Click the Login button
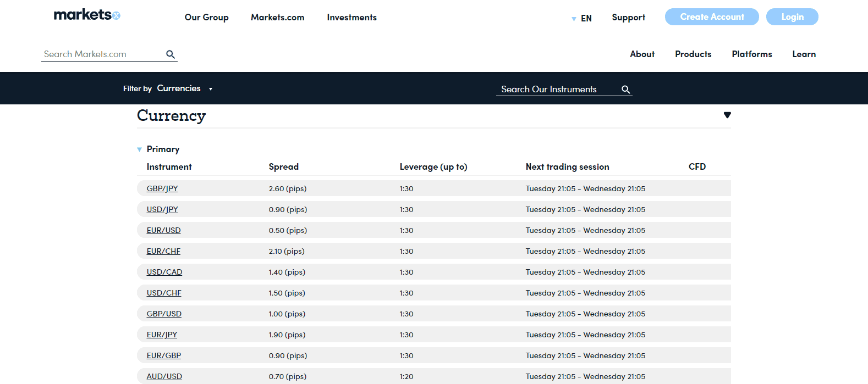Screen dimensions: 868x384 coord(792,17)
